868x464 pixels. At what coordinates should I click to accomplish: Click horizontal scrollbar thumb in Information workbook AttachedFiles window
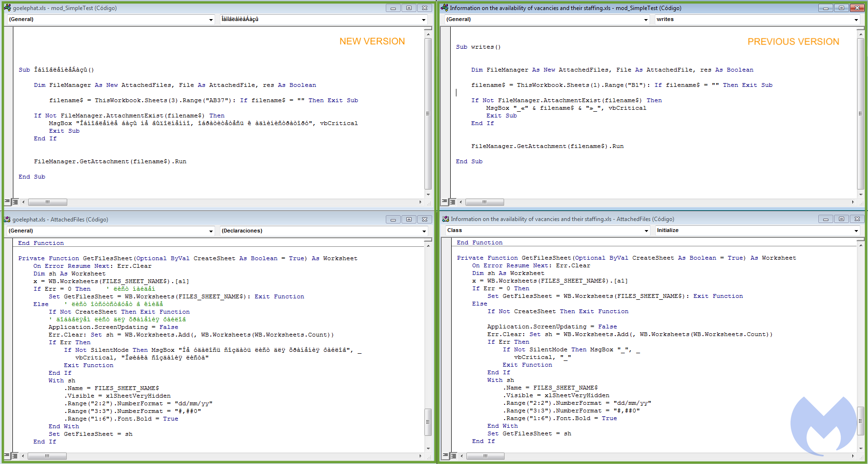click(x=486, y=456)
